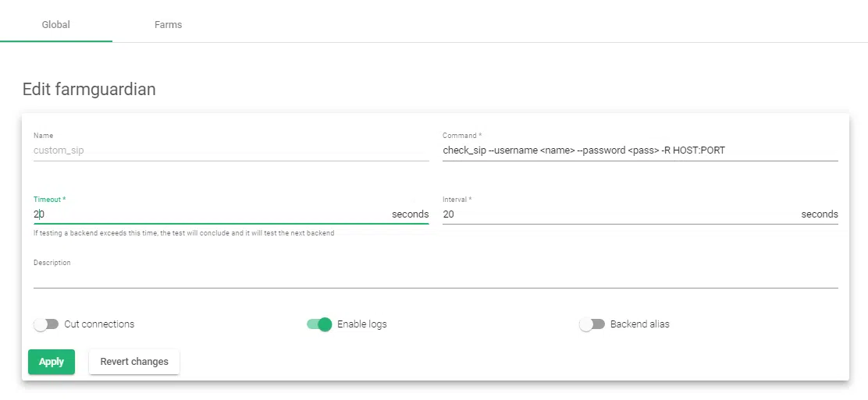Click the "seconds" suffix in Timeout
The width and height of the screenshot is (868, 400).
point(410,214)
